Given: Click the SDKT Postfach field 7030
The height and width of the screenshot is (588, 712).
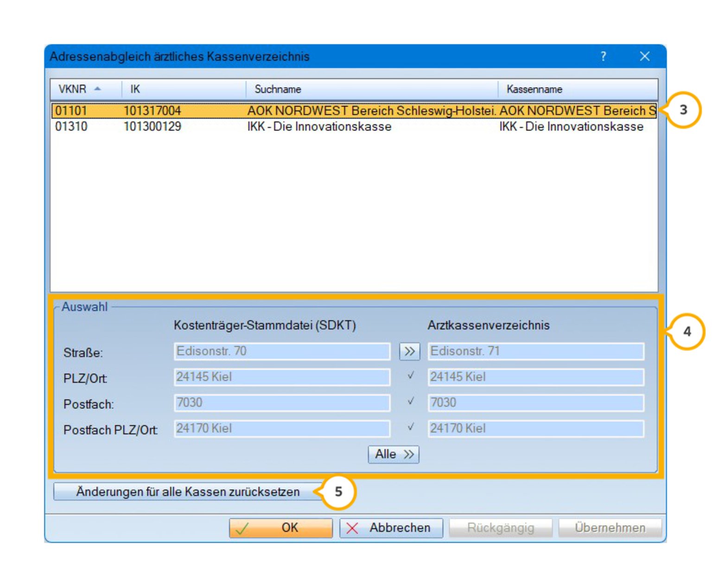Looking at the screenshot, I should [282, 403].
